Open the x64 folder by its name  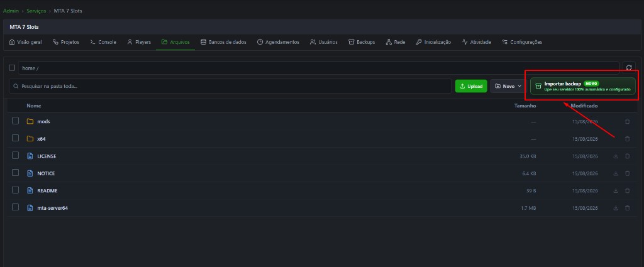42,139
